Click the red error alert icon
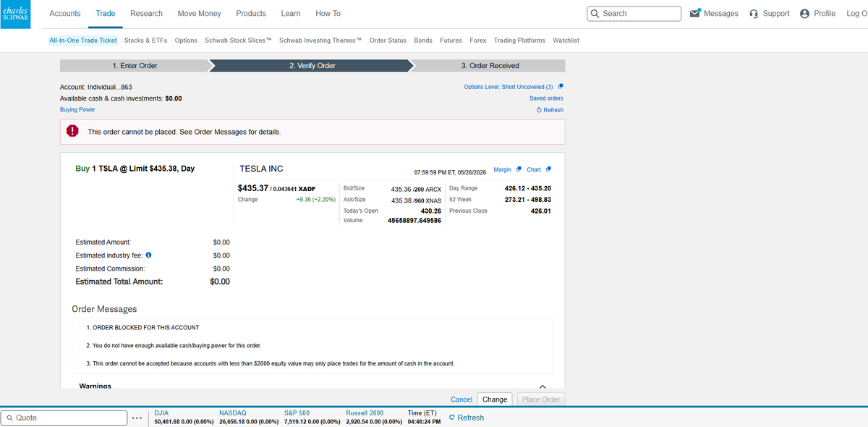Viewport: 868px width, 427px height. (73, 132)
